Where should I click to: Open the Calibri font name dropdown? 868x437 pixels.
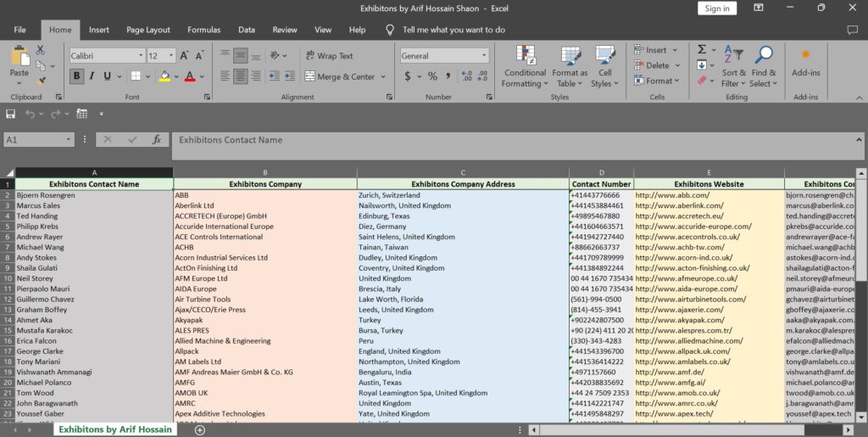tap(141, 56)
